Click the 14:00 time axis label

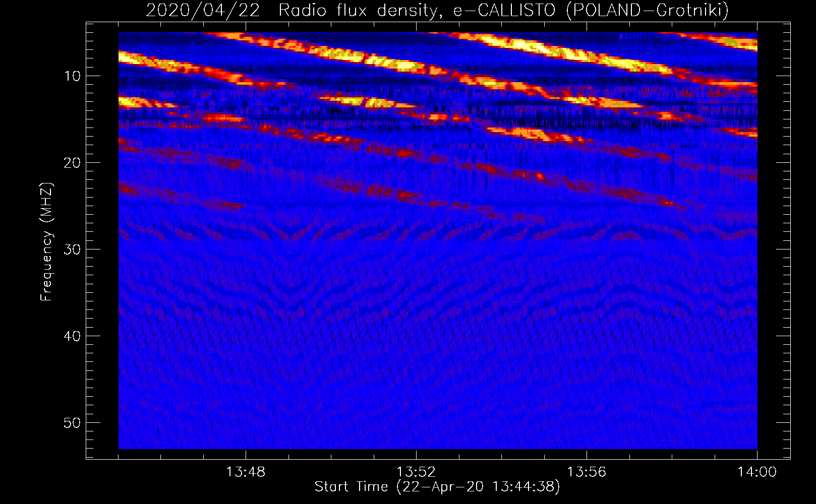click(x=757, y=472)
